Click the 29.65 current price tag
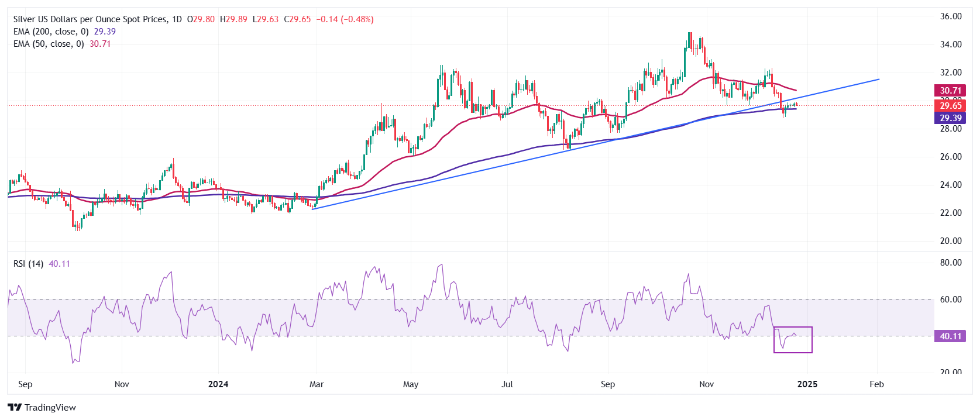980x420 pixels. point(950,106)
